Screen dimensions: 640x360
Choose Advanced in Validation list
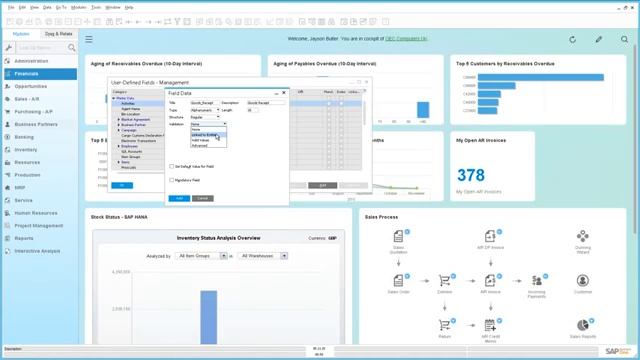click(x=208, y=145)
